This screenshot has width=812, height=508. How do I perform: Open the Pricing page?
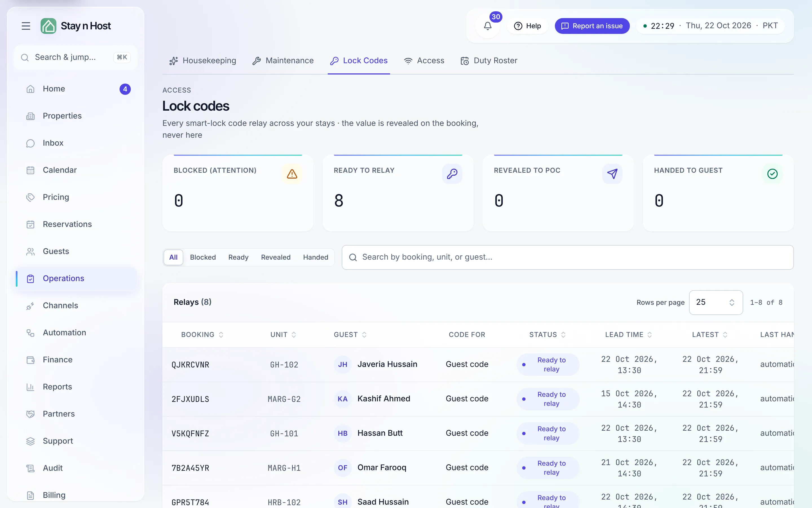tap(76, 197)
